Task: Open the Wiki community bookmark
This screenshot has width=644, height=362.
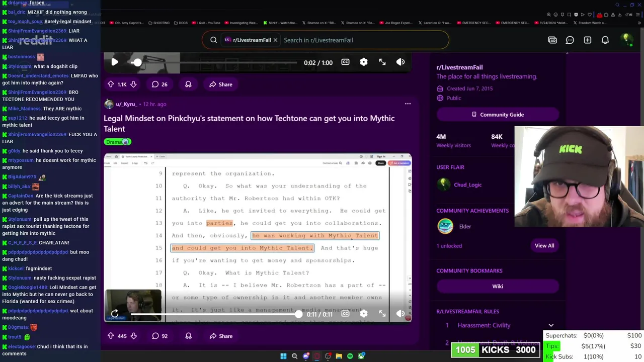Action: (x=498, y=286)
